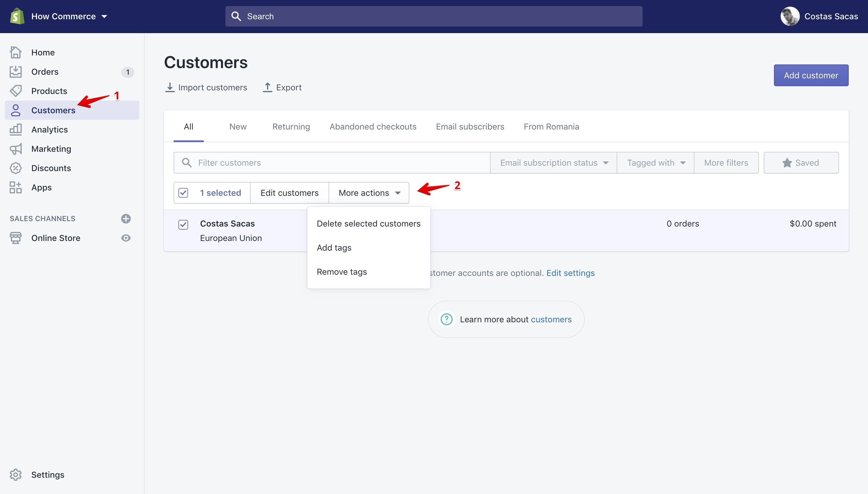Go to Home in sidebar
This screenshot has width=868, height=494.
43,52
